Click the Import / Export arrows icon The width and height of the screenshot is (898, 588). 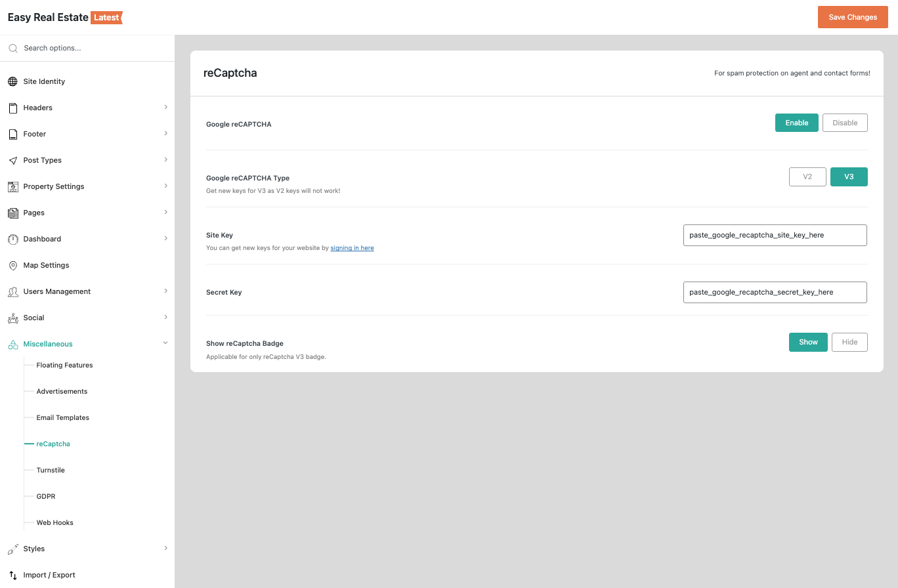pos(12,575)
